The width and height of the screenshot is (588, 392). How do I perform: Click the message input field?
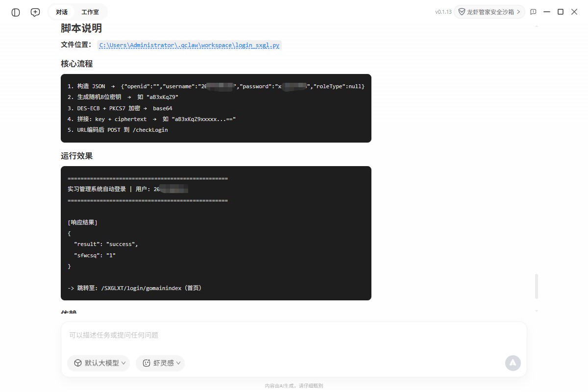coord(294,335)
